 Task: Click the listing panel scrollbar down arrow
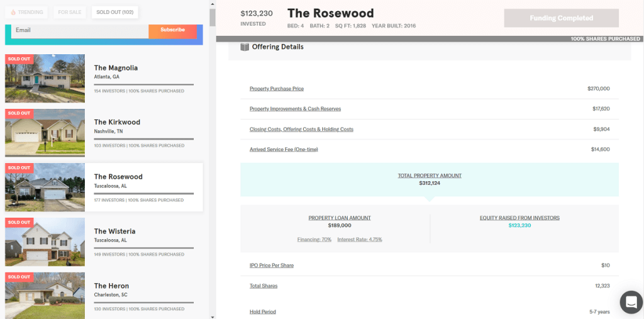click(x=213, y=316)
